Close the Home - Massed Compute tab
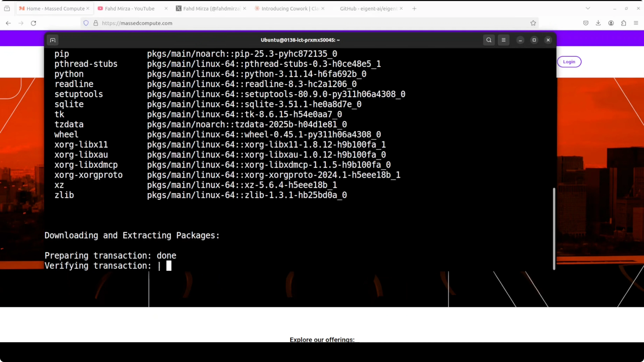The image size is (644, 362). (x=88, y=9)
